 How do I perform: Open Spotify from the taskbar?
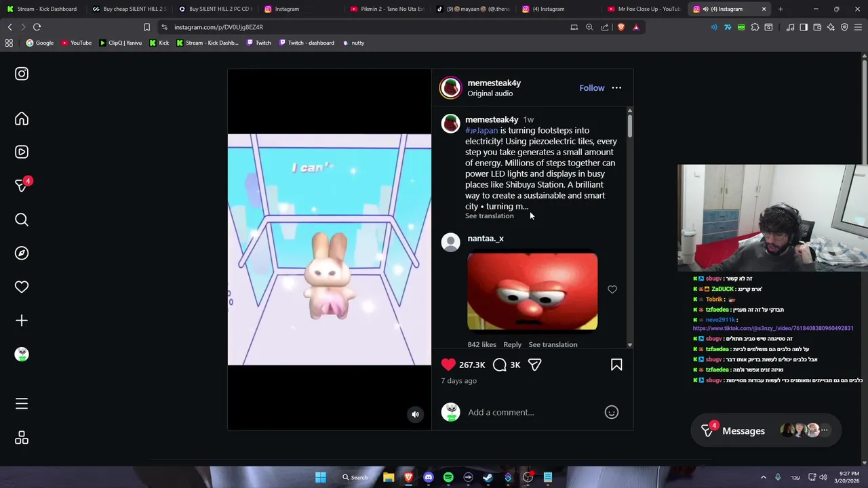448,477
